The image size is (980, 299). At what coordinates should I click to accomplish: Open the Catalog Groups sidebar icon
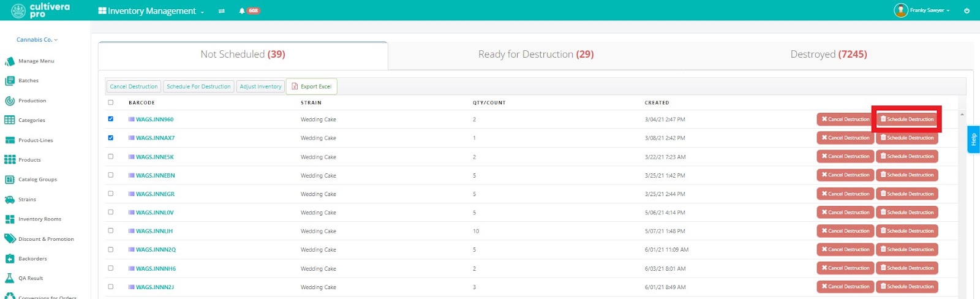point(10,180)
